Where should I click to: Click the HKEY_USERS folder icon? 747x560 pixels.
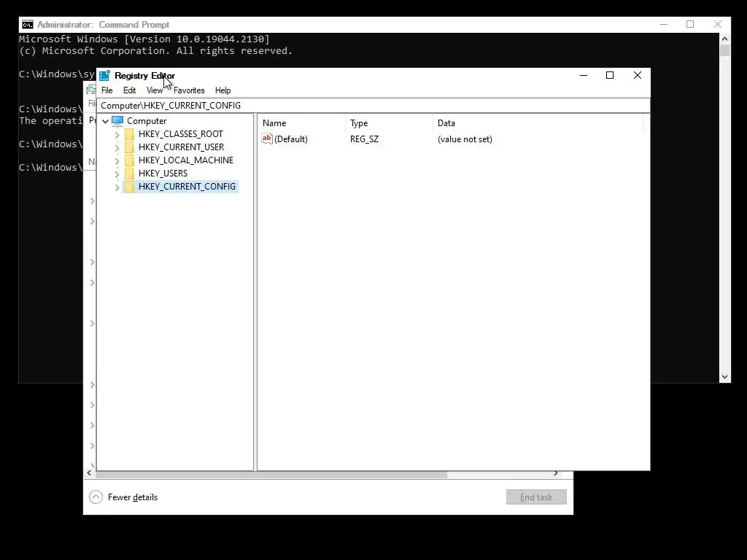point(129,174)
